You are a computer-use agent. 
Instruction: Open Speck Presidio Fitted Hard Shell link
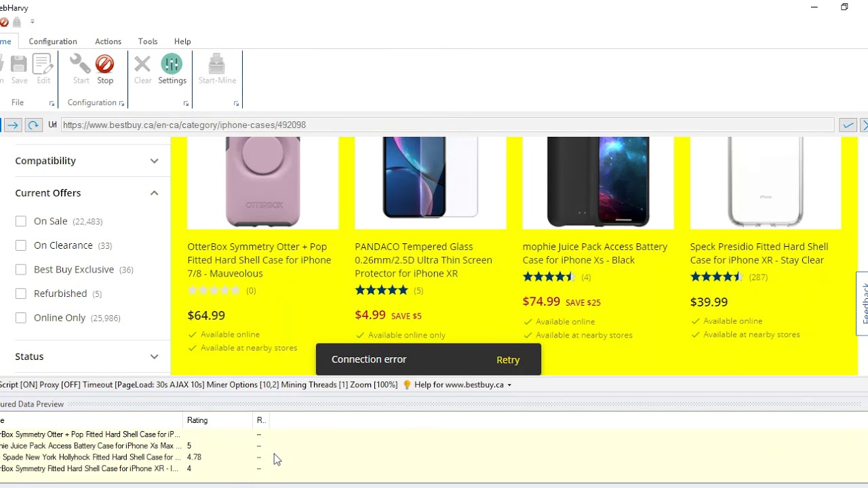click(759, 253)
